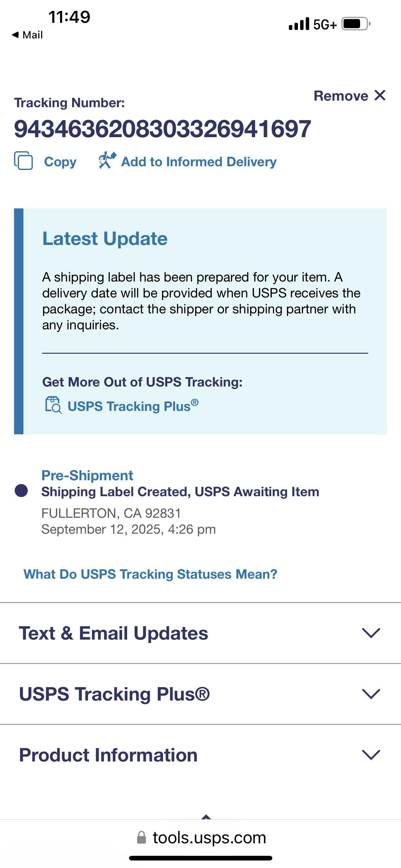Click USPS Tracking Plus link in Latest Update
Screen dimensions: 401x868
coord(133,406)
